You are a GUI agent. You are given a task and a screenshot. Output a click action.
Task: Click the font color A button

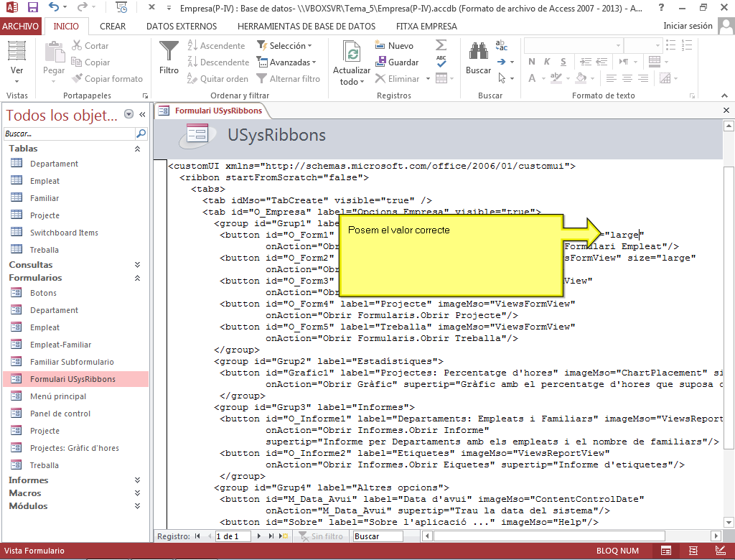[x=532, y=78]
